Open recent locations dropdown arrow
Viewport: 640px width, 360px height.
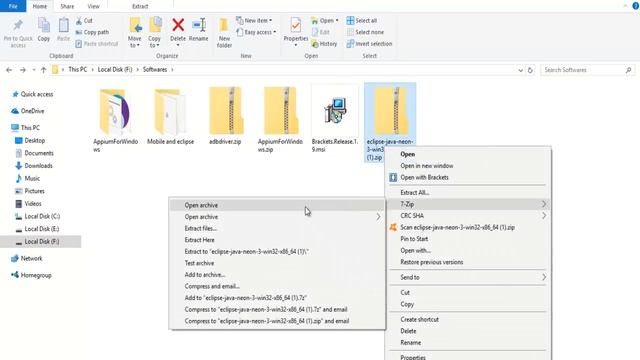(34, 70)
